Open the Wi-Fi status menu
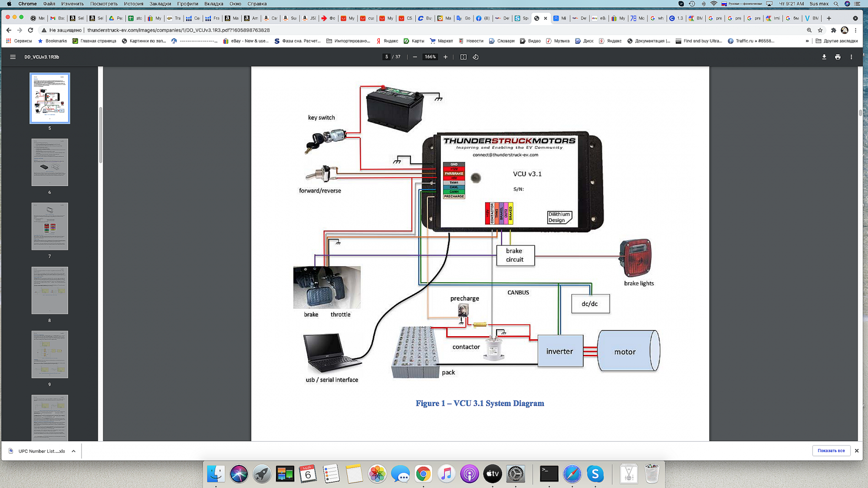This screenshot has height=488, width=868. [714, 4]
